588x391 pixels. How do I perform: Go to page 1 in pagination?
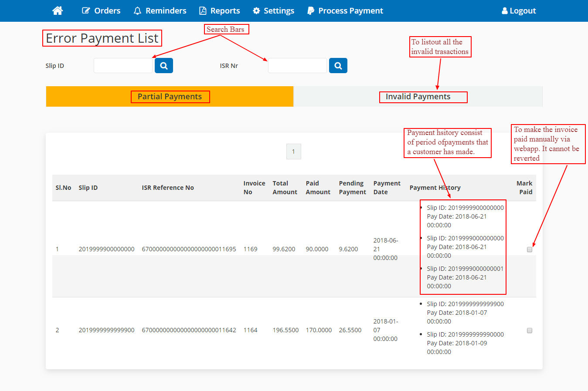tap(293, 152)
